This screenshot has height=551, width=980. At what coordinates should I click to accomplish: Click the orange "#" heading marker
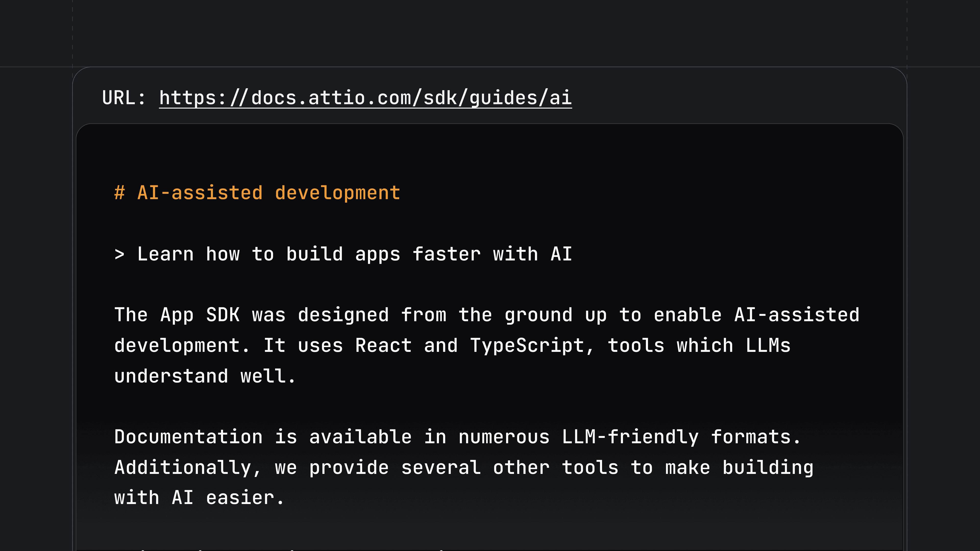tap(119, 193)
